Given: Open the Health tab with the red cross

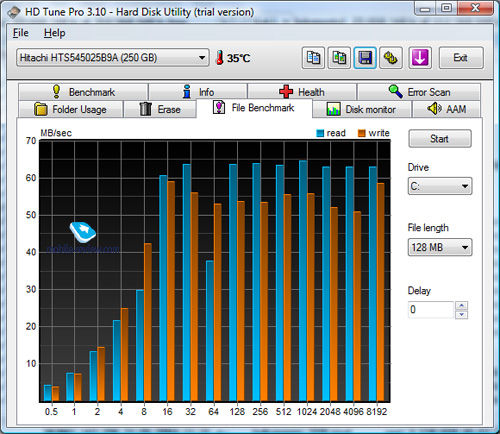Looking at the screenshot, I should pos(302,92).
